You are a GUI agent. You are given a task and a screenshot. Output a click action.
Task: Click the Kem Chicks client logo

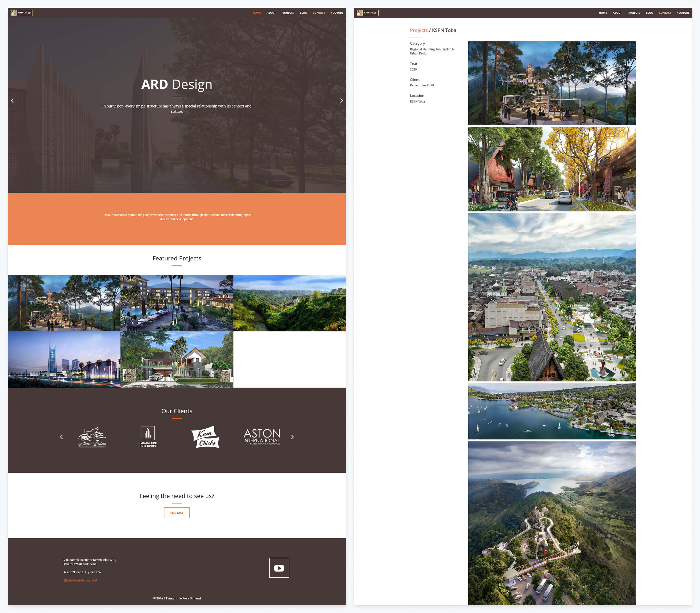point(205,437)
